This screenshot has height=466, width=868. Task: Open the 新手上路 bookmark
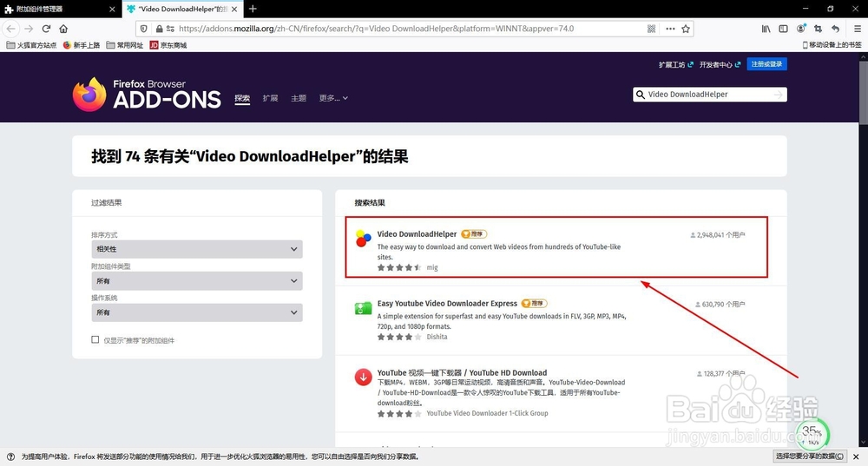coord(82,45)
